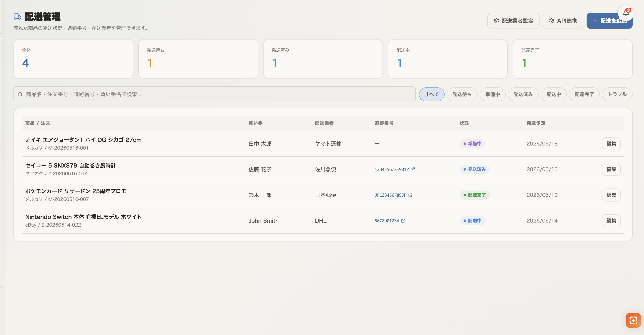Image resolution: width=644 pixels, height=335 pixels.
Task: Click the 発送済み status badge in table
Action: click(x=475, y=169)
